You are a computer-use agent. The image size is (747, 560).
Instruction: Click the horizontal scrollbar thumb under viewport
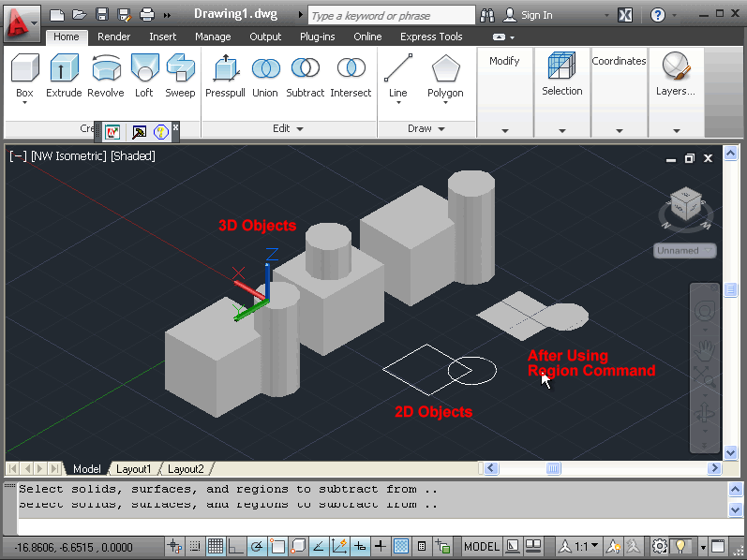553,468
